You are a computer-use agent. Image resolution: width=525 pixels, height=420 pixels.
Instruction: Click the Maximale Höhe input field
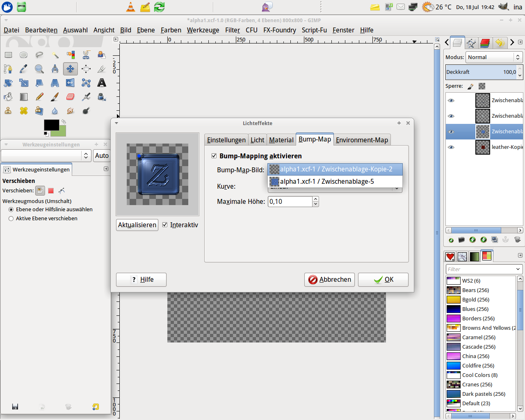click(x=290, y=201)
